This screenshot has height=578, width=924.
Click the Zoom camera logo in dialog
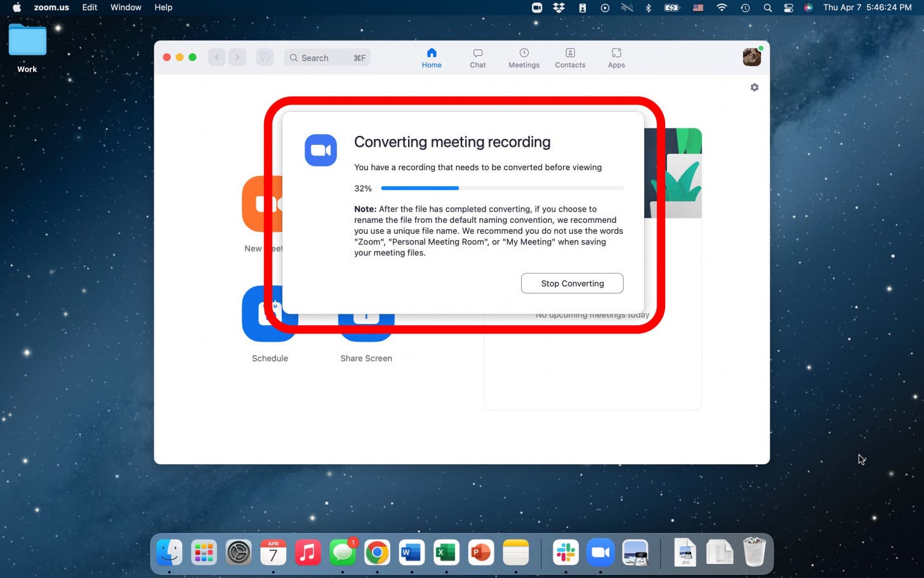click(x=320, y=151)
